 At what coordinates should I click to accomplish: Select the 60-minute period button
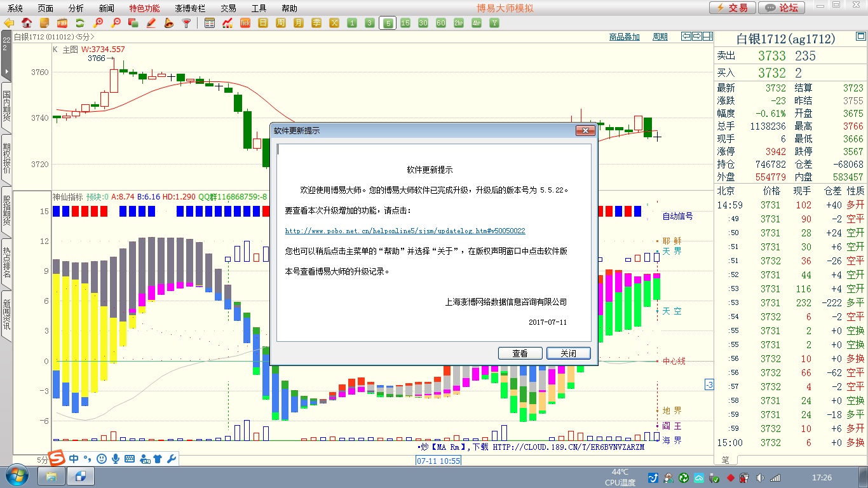[x=441, y=23]
